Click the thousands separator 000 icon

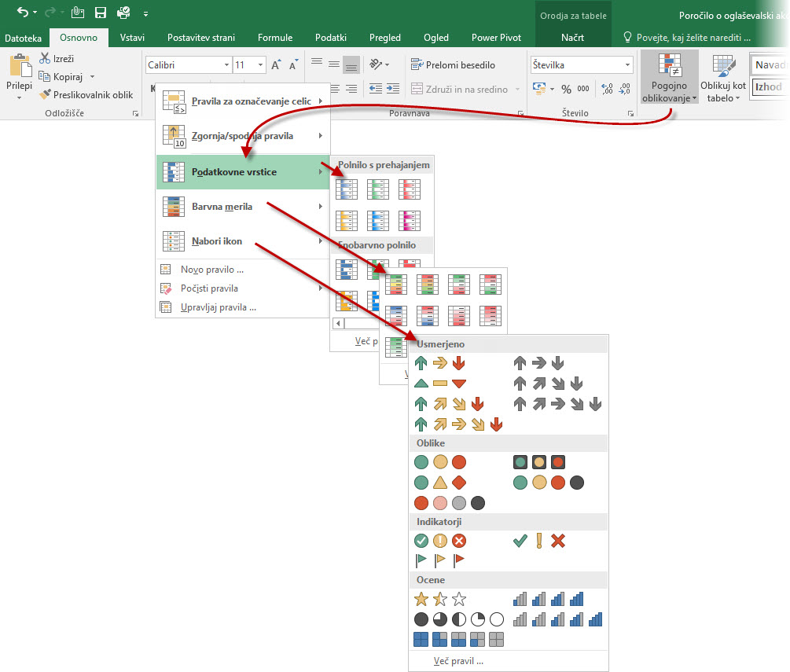point(583,89)
